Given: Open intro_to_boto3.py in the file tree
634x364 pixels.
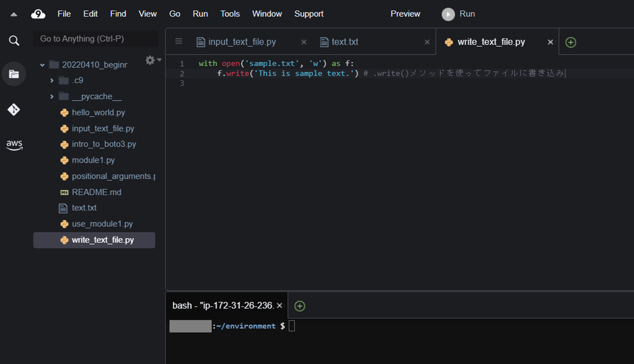Looking at the screenshot, I should 104,145.
